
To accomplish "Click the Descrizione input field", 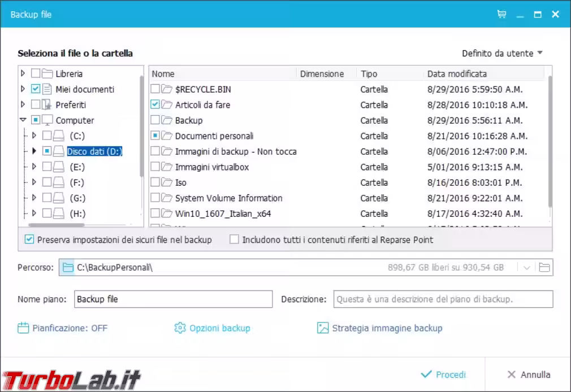I will point(443,299).
